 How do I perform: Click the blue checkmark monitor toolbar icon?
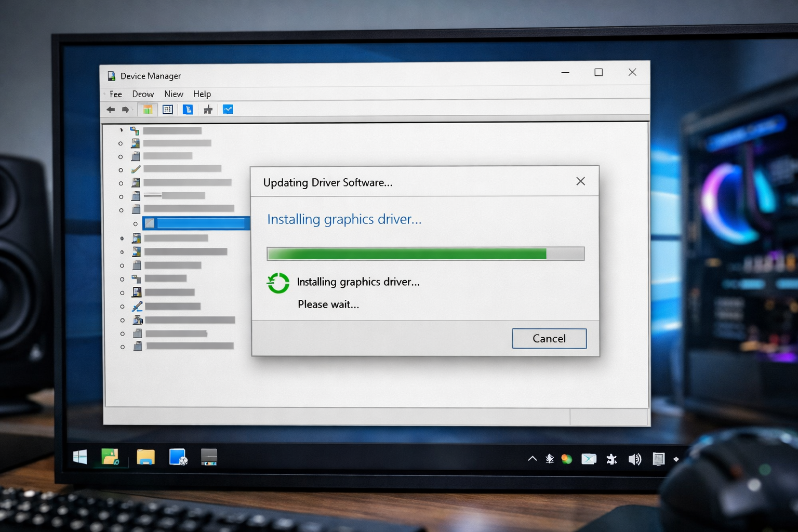(x=228, y=109)
